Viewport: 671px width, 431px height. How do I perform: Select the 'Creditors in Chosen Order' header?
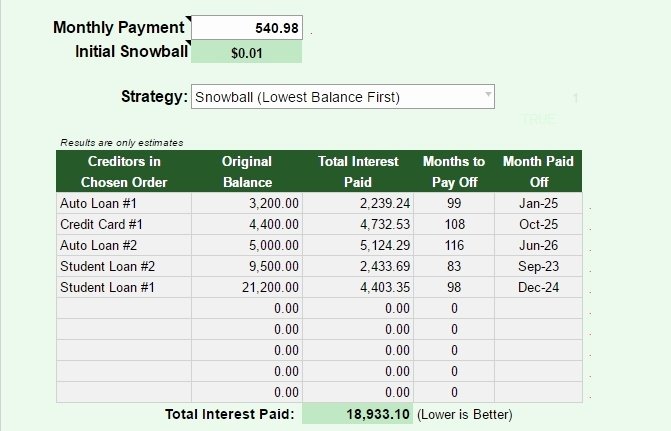pos(124,171)
